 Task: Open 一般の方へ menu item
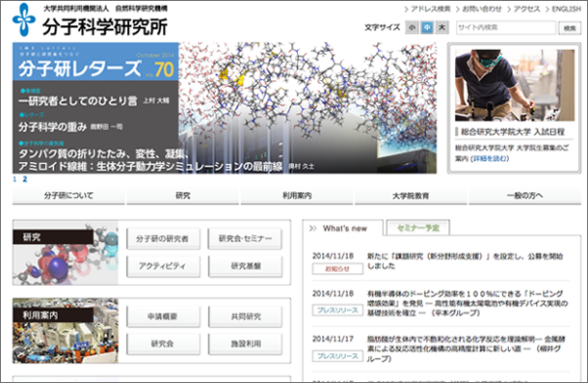[x=524, y=196]
